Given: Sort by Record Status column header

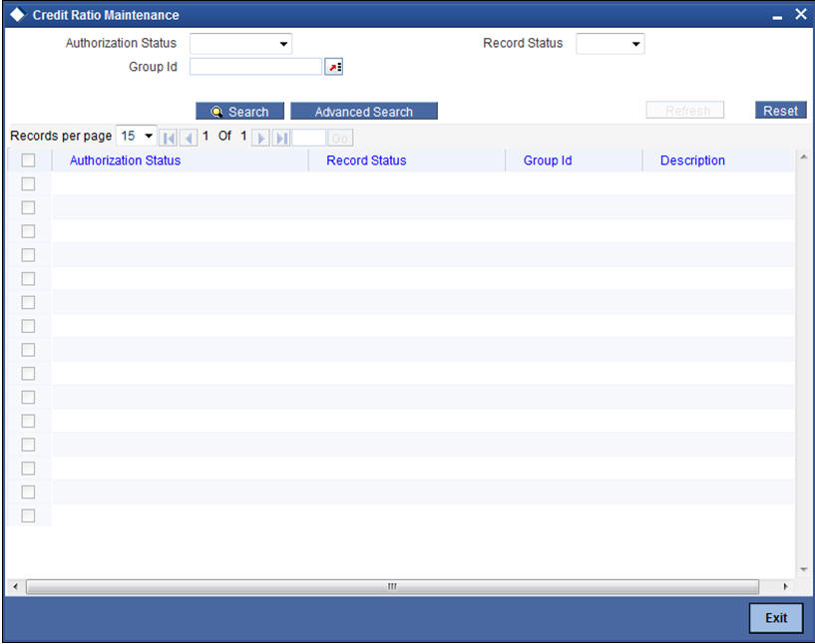Looking at the screenshot, I should pos(366,161).
